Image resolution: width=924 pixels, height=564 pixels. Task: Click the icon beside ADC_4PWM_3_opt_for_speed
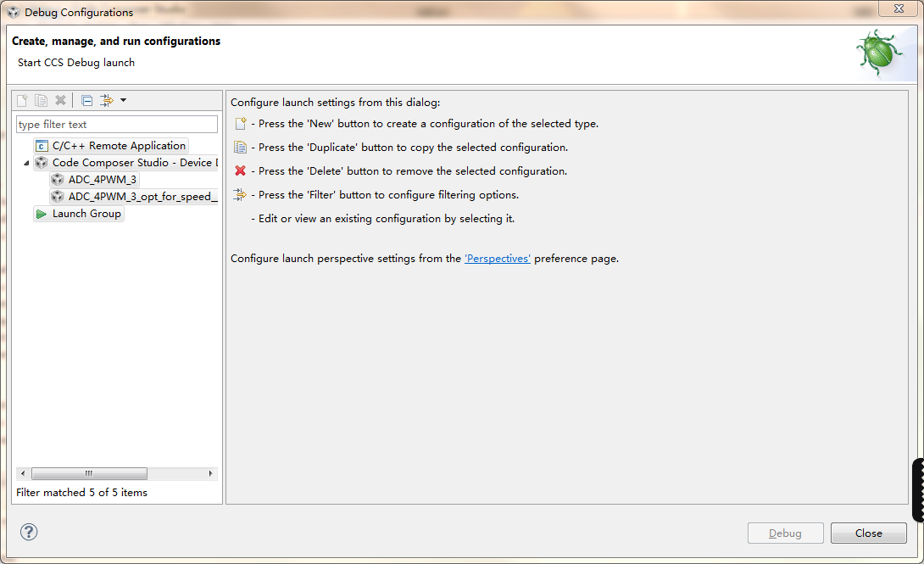[57, 197]
